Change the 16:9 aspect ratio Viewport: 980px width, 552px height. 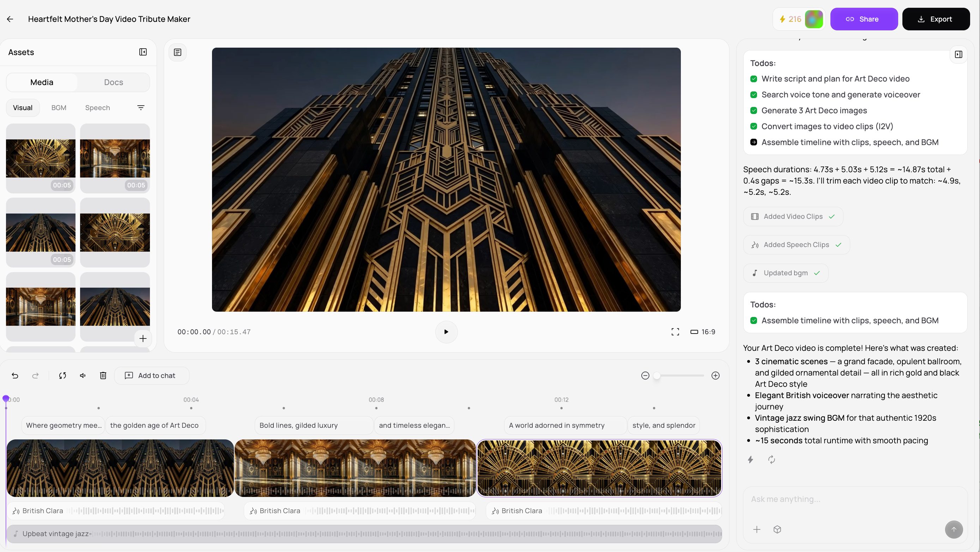pyautogui.click(x=703, y=332)
